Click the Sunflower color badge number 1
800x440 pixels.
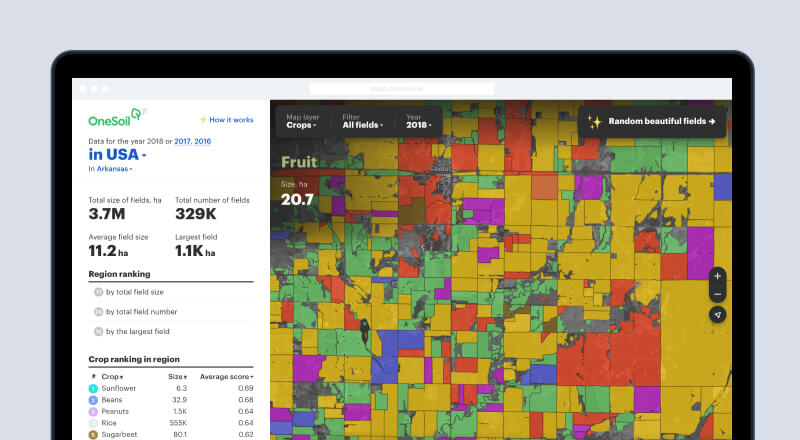point(93,389)
